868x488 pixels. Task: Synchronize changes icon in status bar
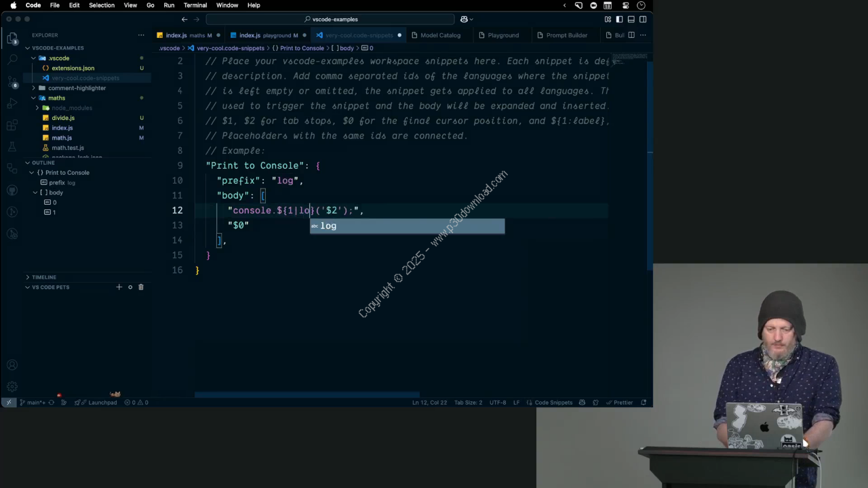coord(51,403)
